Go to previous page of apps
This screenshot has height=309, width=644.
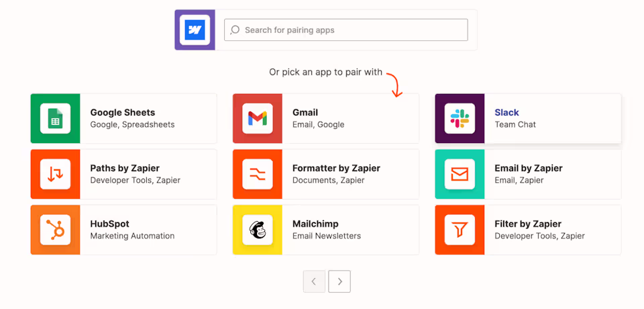(314, 281)
